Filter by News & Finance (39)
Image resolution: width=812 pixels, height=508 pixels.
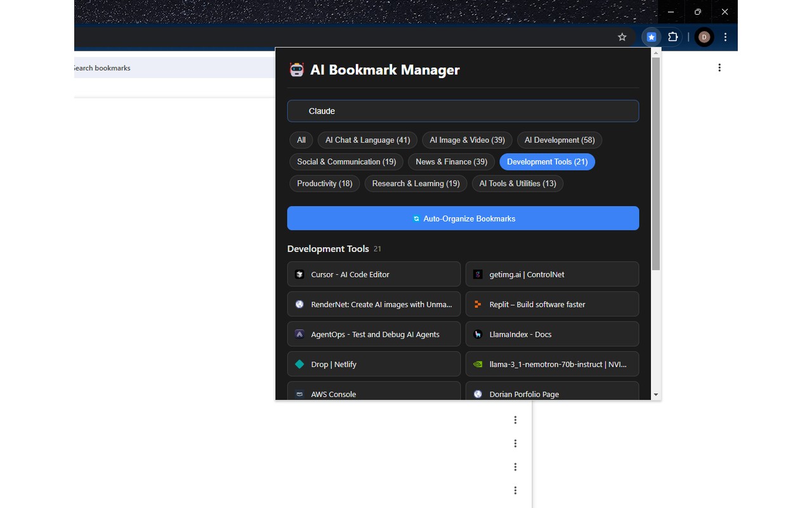point(451,161)
